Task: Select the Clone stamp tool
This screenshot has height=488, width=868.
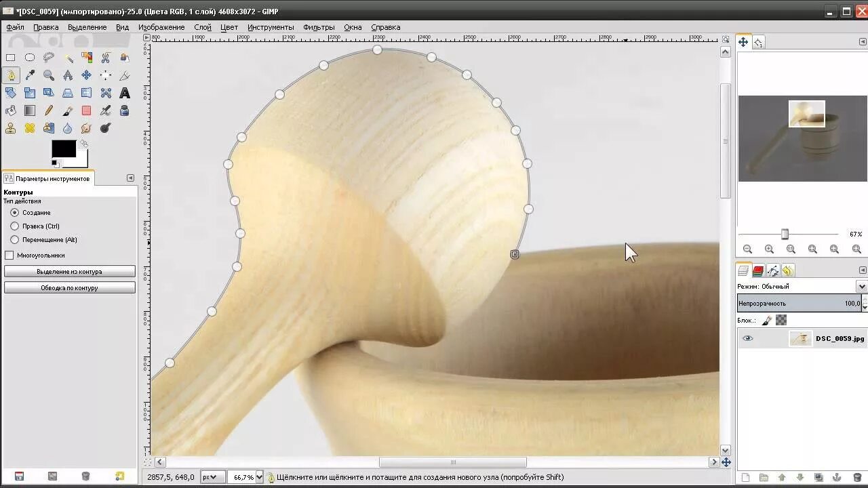Action: click(x=11, y=128)
